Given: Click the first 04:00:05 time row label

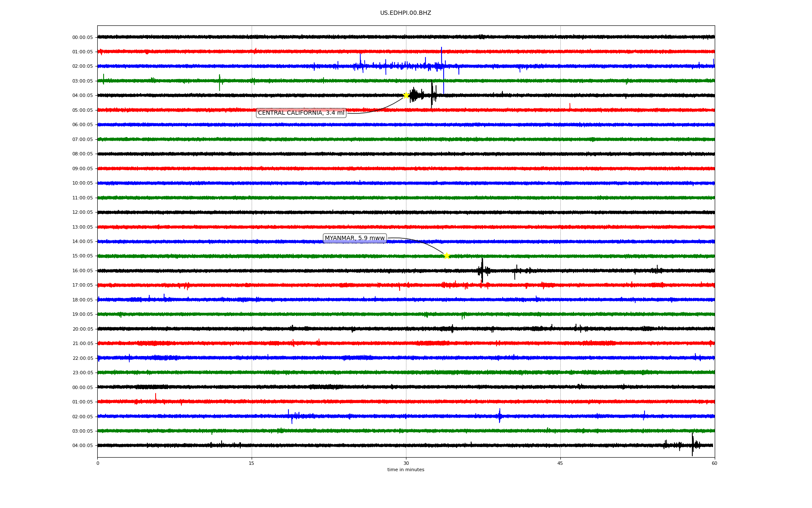Looking at the screenshot, I should tap(82, 95).
